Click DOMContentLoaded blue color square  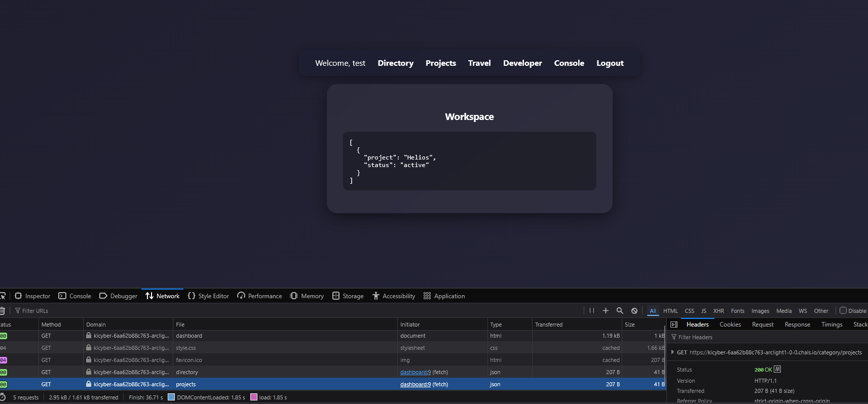click(x=171, y=397)
